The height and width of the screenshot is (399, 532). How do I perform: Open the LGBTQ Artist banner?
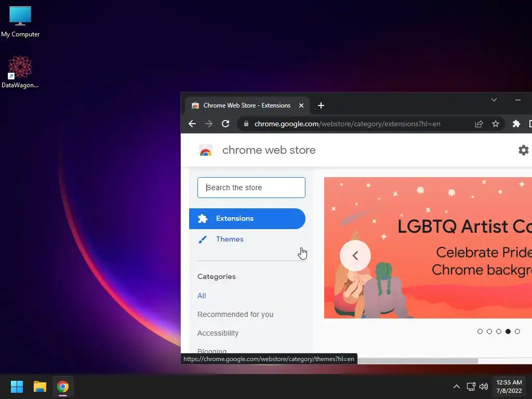point(428,248)
